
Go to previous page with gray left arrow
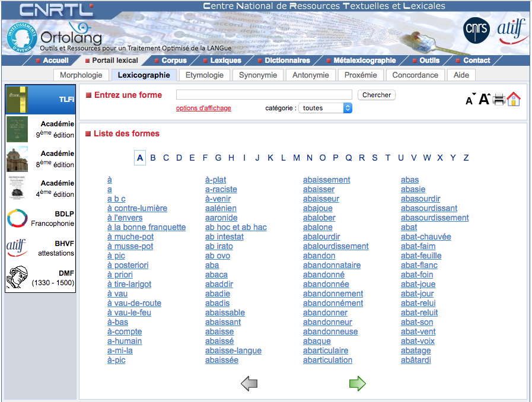(249, 384)
